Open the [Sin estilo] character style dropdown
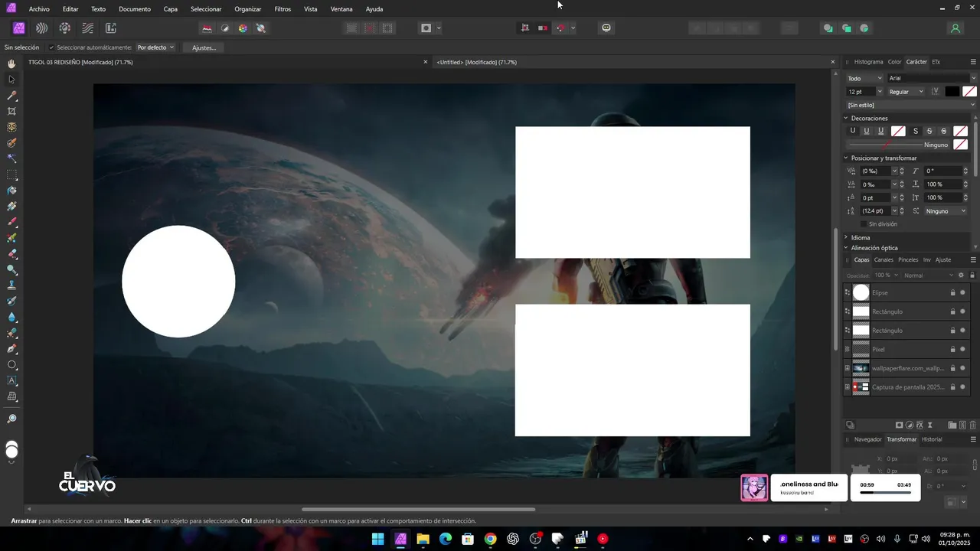980x551 pixels. click(911, 105)
